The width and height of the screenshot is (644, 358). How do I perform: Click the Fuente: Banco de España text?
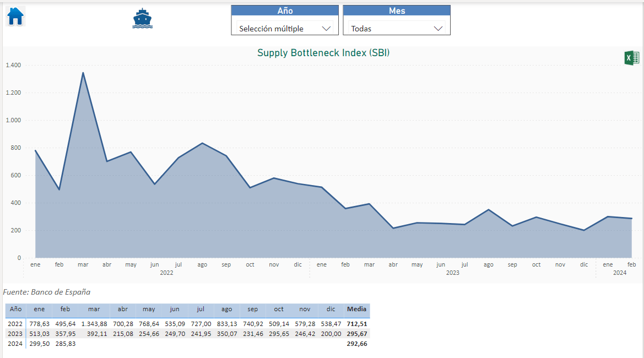(x=47, y=292)
